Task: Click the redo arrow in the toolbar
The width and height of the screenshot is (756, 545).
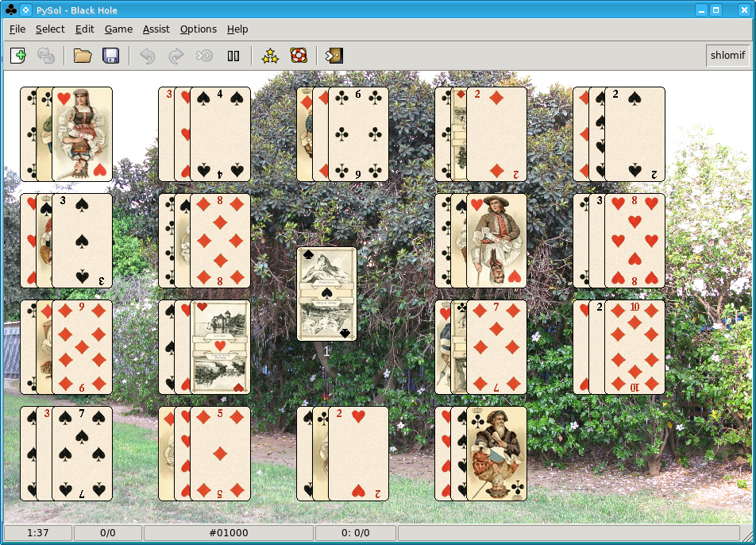Action: coord(176,56)
